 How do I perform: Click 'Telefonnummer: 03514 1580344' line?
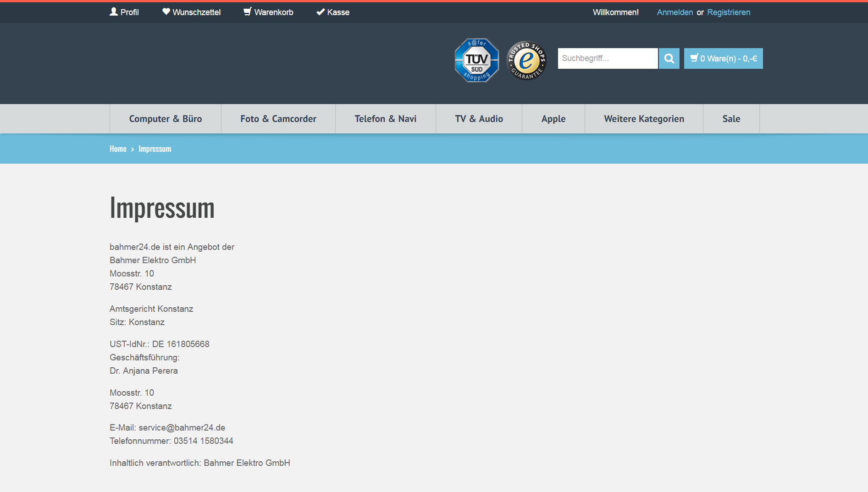pyautogui.click(x=171, y=441)
